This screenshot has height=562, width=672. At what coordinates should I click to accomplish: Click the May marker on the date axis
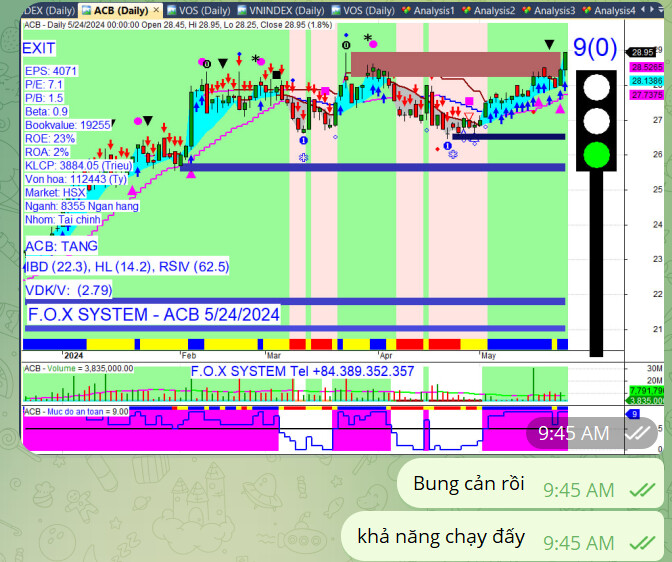point(488,355)
